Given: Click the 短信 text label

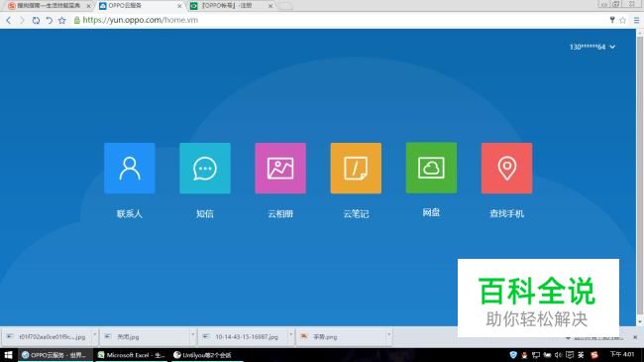Looking at the screenshot, I should click(205, 214).
